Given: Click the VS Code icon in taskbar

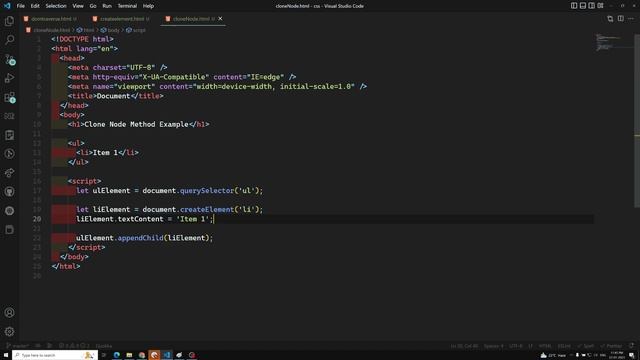Looking at the screenshot, I should point(167,355).
